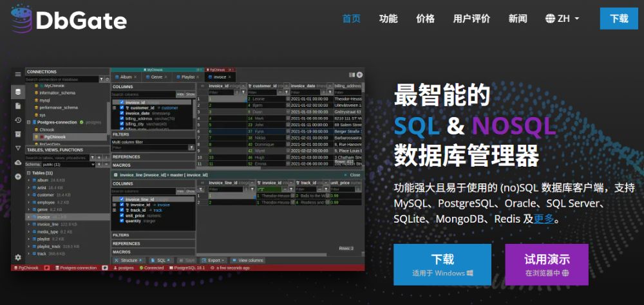
Task: Click the speech bubble status bar icon
Action: (105, 268)
